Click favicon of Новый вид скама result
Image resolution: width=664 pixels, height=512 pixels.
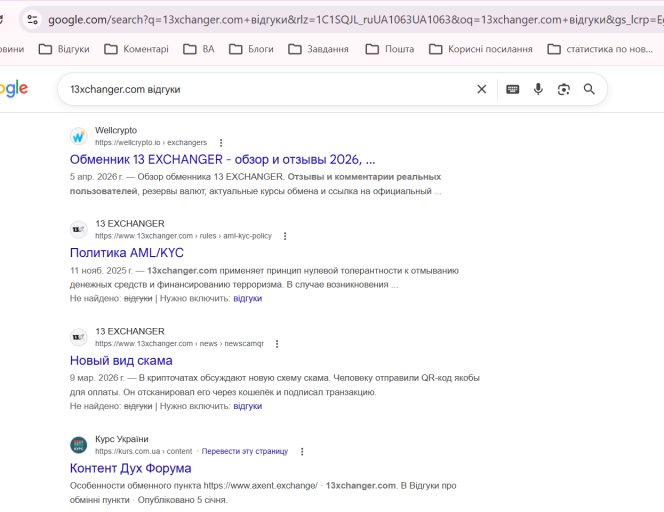pyautogui.click(x=78, y=337)
